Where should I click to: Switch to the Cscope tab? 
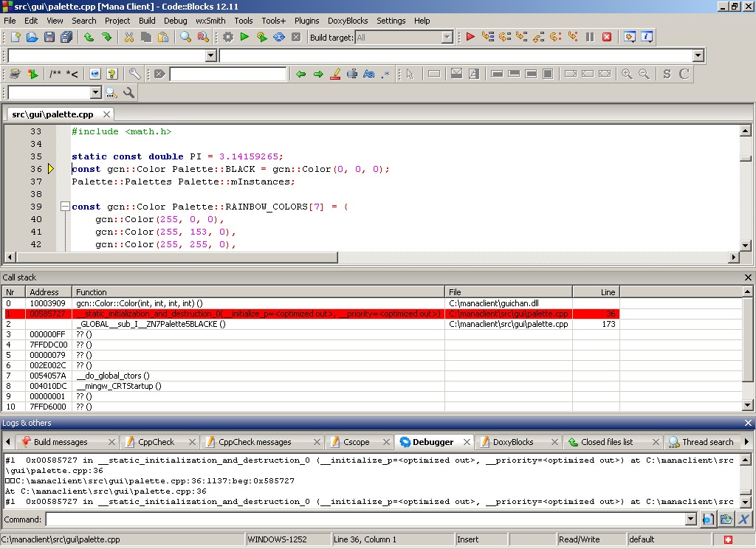click(357, 442)
